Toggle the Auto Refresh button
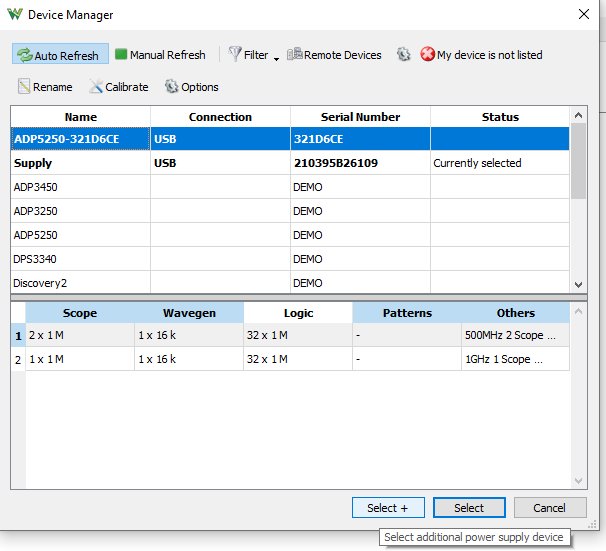Screen dimensions: 606x551 (x=60, y=55)
